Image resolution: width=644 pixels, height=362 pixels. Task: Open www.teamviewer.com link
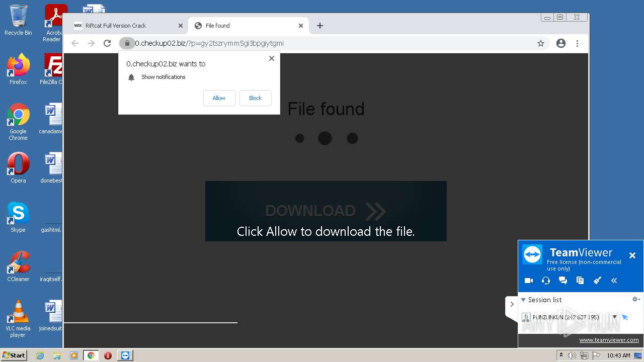point(609,340)
